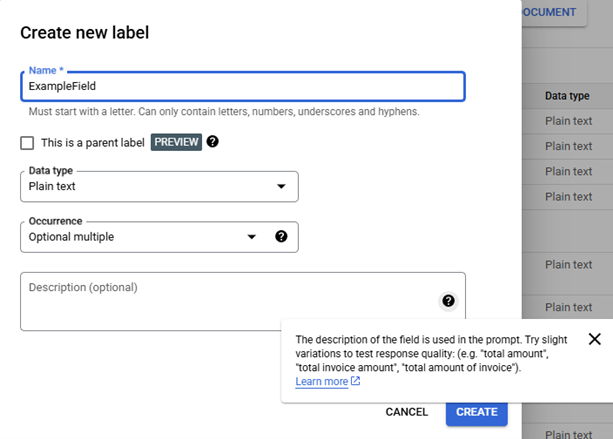Click the "Create new label" dialog title

[x=85, y=33]
